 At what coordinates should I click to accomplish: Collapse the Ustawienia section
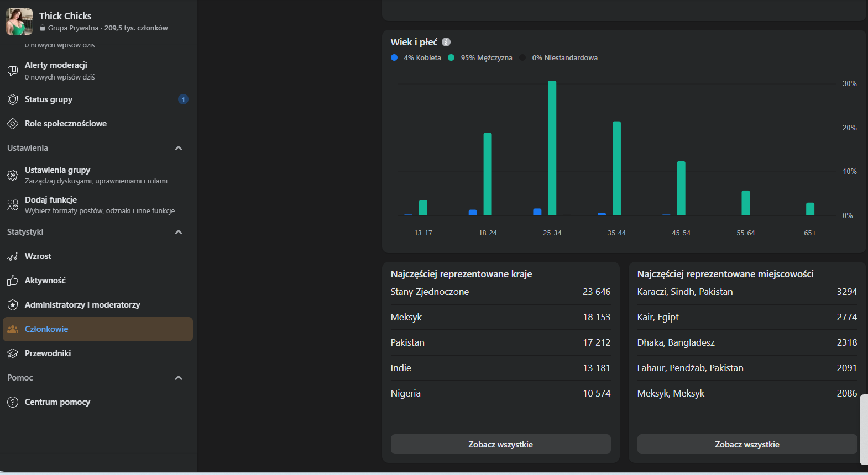(x=178, y=148)
